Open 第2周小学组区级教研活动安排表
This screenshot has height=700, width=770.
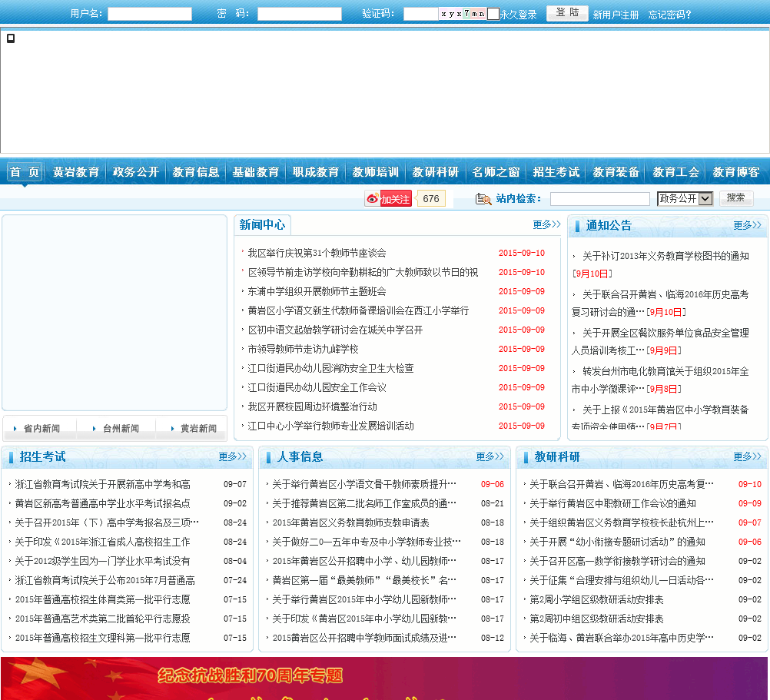point(596,599)
